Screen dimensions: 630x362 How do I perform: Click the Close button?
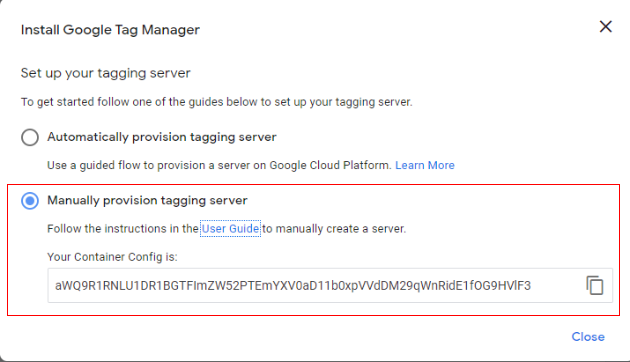(x=588, y=337)
